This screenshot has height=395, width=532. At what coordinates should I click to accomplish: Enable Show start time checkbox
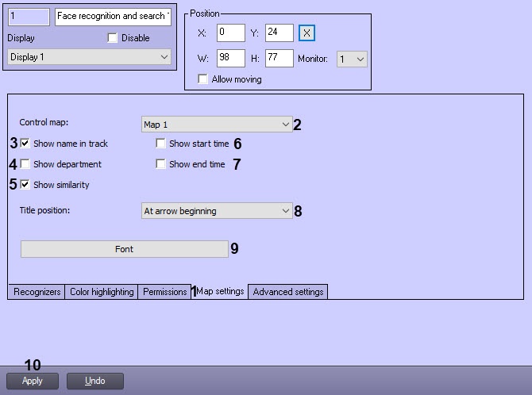tap(160, 144)
